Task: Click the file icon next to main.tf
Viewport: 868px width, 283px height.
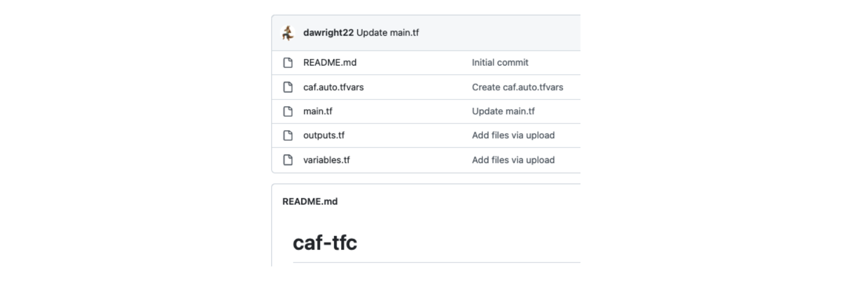Action: (288, 111)
